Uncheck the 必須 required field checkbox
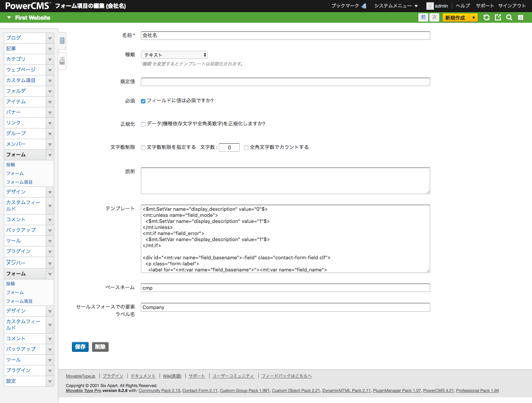The width and height of the screenshot is (532, 403). 143,101
